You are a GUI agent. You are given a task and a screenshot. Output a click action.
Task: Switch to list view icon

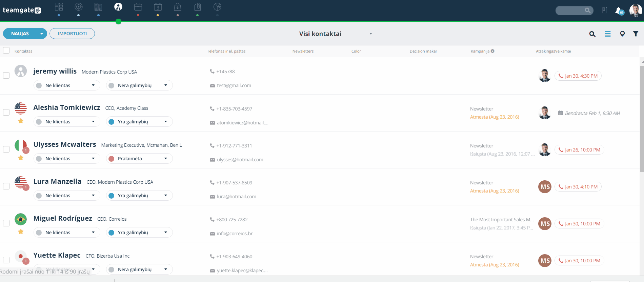click(608, 34)
